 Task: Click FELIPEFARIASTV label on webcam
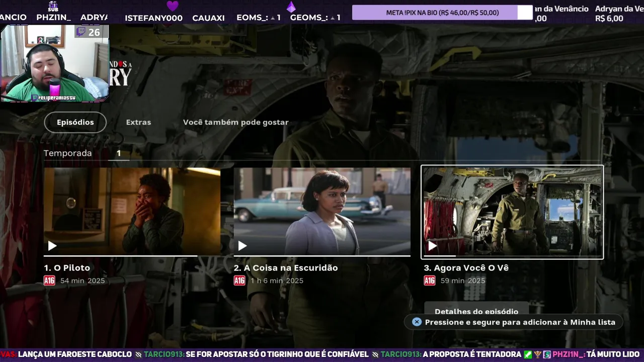pos(53,98)
